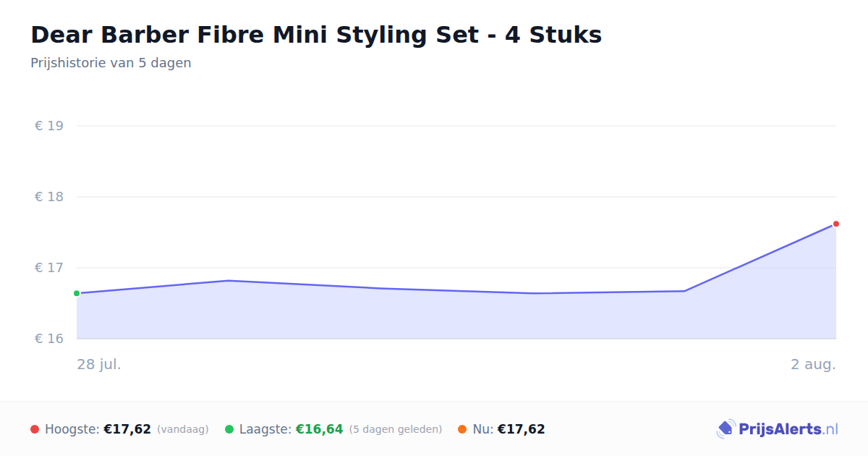Click the Hoogste €17,62 price value
The image size is (868, 456).
point(127,429)
